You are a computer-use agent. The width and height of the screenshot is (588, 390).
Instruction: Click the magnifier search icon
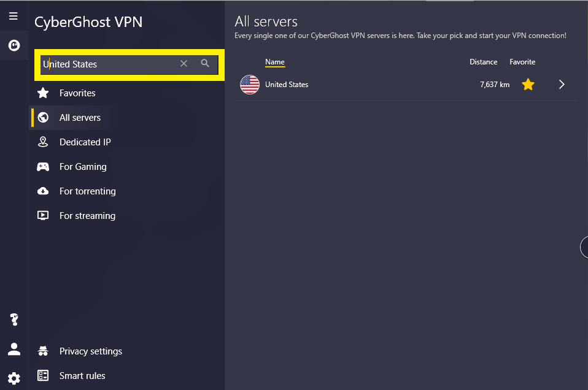(x=205, y=63)
